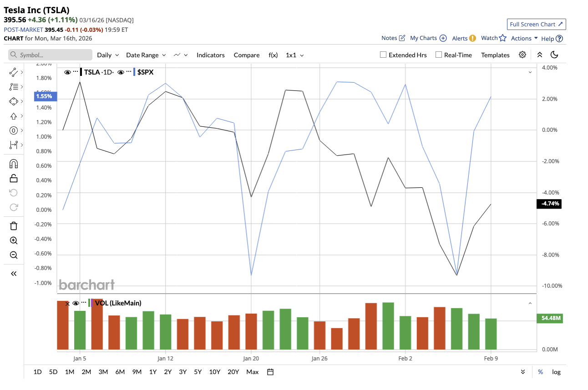Open the Date Range dropdown

[146, 55]
